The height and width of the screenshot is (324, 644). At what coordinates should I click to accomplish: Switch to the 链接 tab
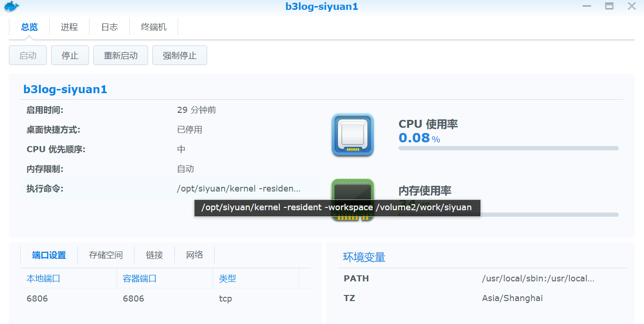click(154, 255)
